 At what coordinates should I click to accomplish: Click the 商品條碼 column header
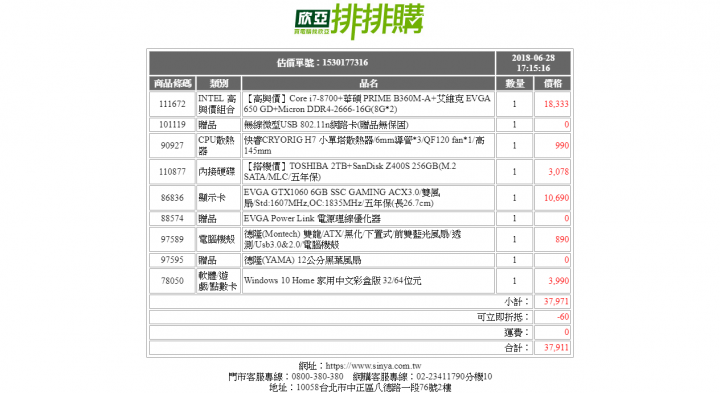coord(172,84)
